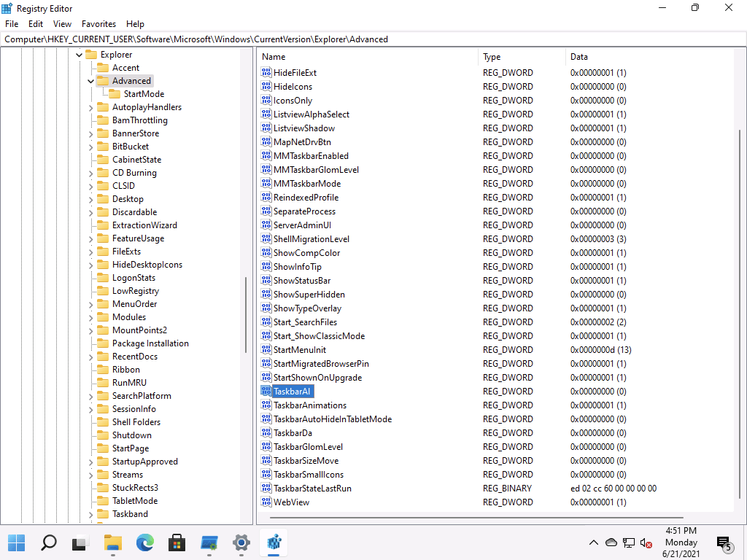747x560 pixels.
Task: Expand the Shell Folders key arrow
Action: tap(90, 422)
